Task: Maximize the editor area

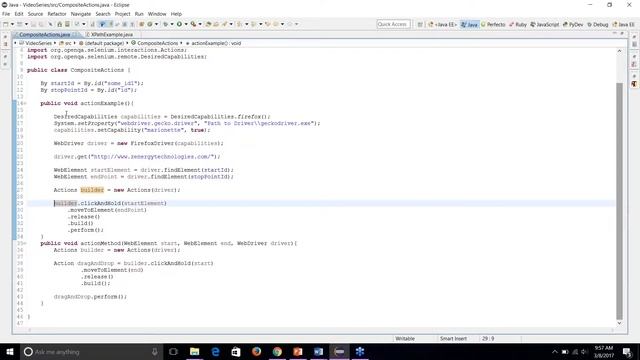Action: click(x=622, y=34)
